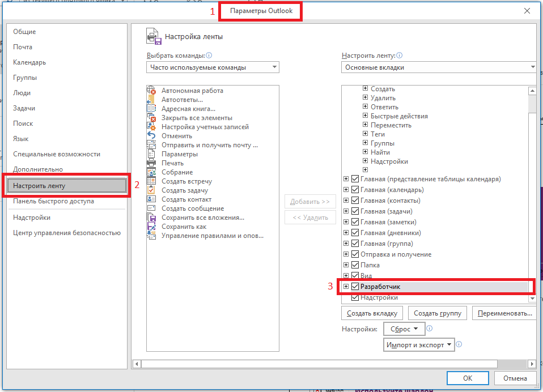Toggle the Главная (заметки) checkbox
The image size is (543, 392).
coord(355,222)
